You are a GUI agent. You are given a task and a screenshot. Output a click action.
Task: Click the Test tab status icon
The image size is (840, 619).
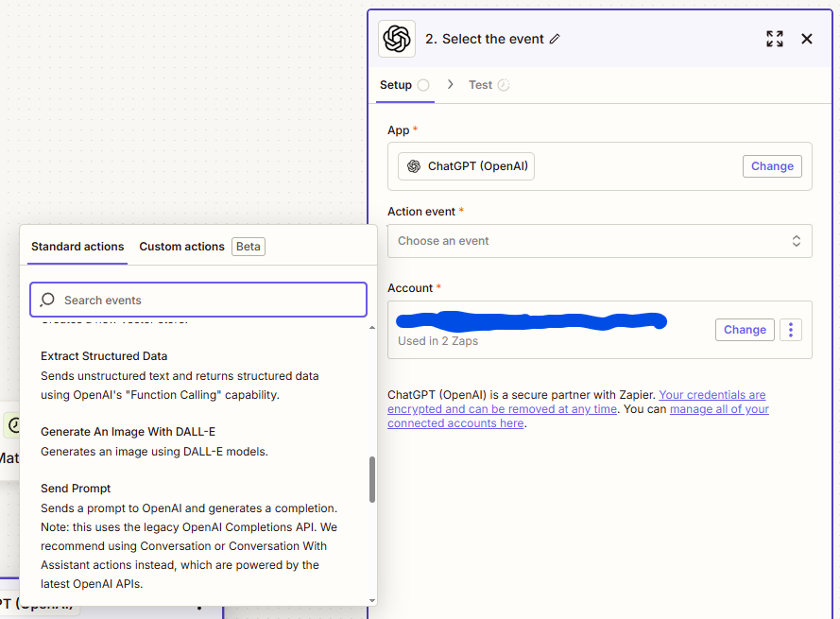point(504,85)
